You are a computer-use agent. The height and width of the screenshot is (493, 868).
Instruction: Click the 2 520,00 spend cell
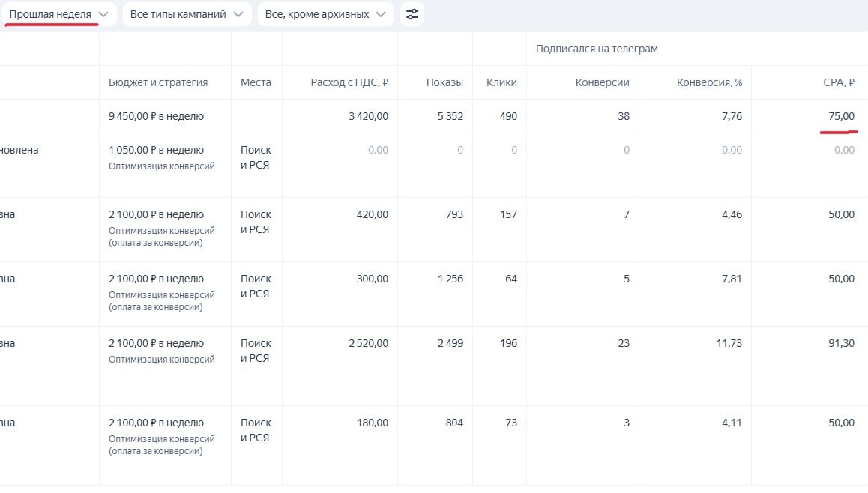368,343
